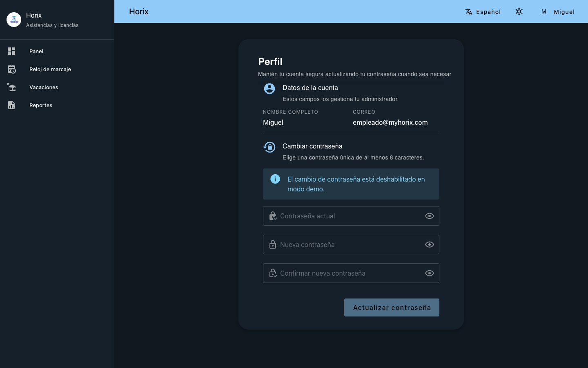Open the Miguel user menu
Screen dimensions: 588x368
(564, 11)
